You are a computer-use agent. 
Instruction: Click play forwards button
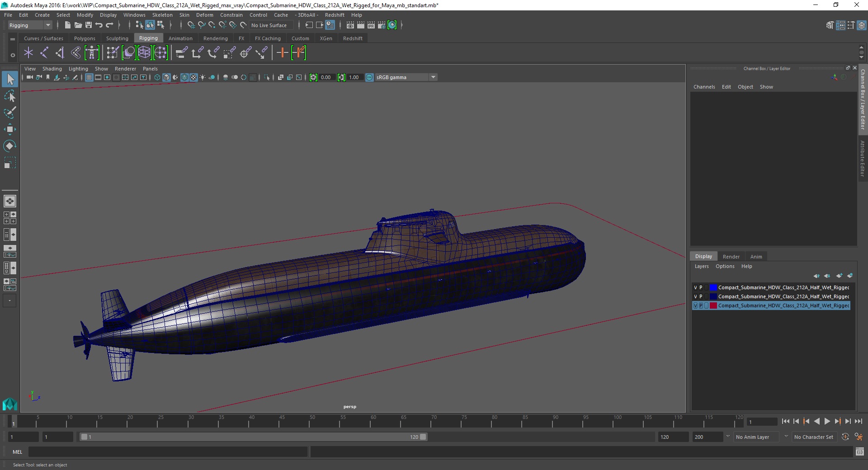point(827,421)
